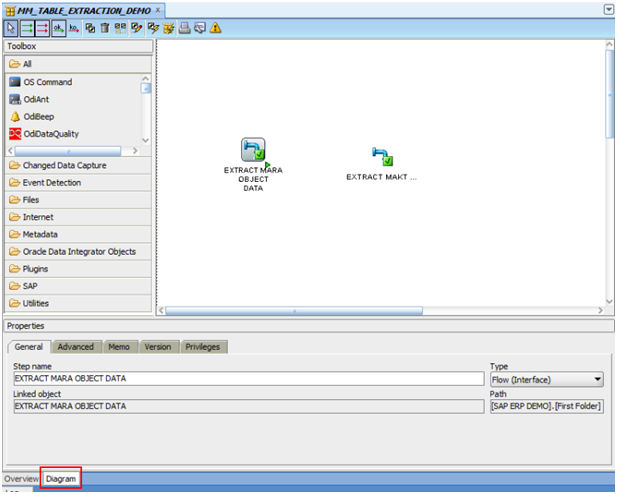Click the Properties panel header
Screen dimensions: 617x494
point(309,326)
